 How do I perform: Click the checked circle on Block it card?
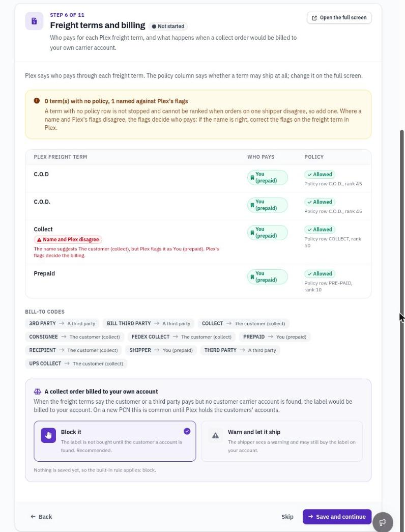(x=187, y=431)
